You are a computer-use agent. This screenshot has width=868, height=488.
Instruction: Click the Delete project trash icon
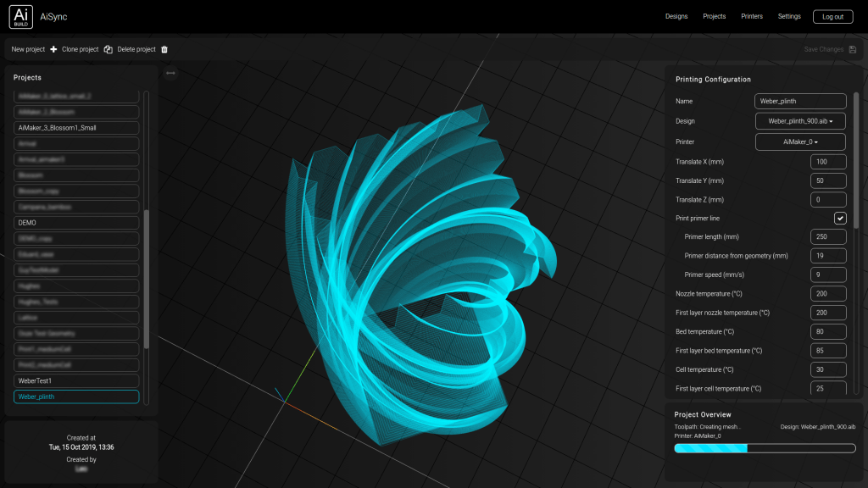(x=164, y=49)
